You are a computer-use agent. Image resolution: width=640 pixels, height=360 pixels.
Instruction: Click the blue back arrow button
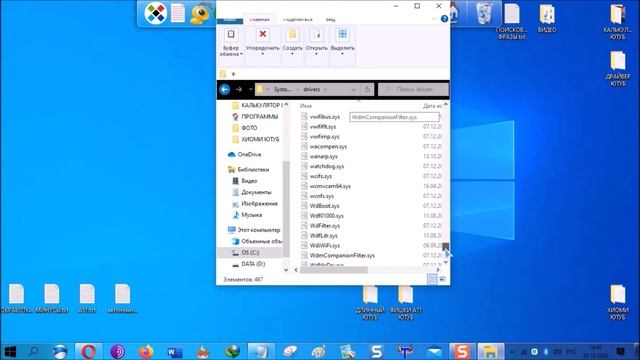[224, 89]
